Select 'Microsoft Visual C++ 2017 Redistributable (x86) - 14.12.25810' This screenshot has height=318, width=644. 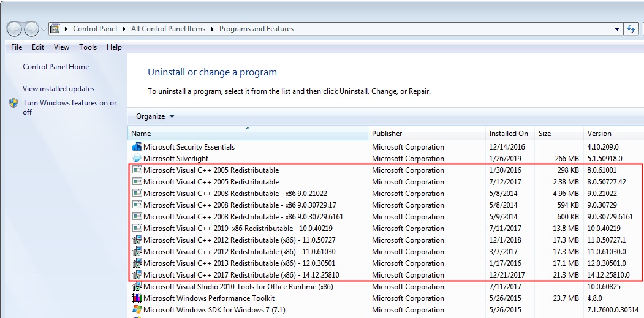241,275
